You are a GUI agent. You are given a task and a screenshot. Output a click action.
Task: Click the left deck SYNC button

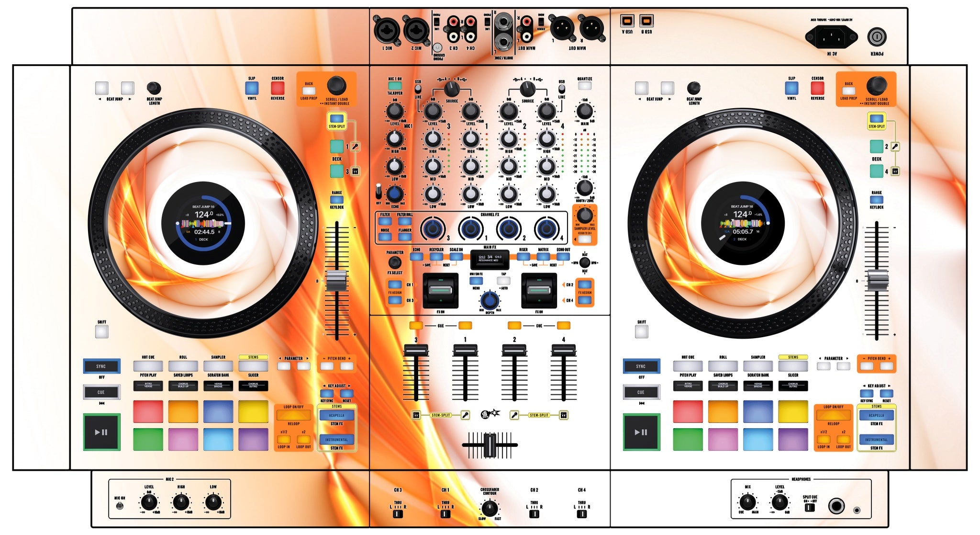coord(101,366)
